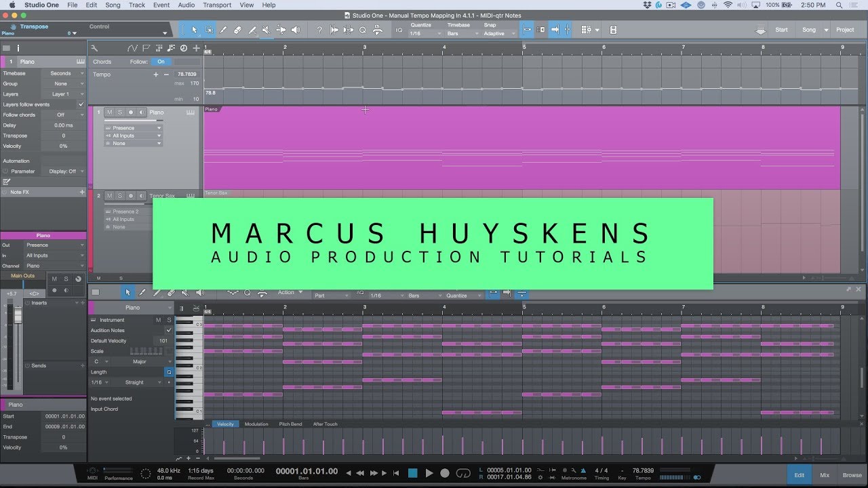The width and height of the screenshot is (868, 488).
Task: Open the Action menu in editor
Action: (x=290, y=292)
